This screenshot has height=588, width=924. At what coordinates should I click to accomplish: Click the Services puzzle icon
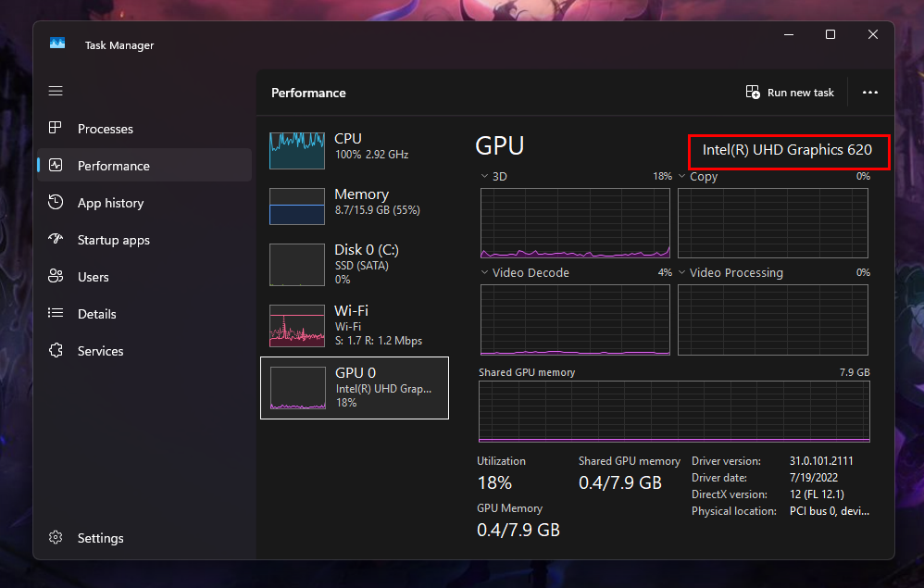[x=56, y=351]
